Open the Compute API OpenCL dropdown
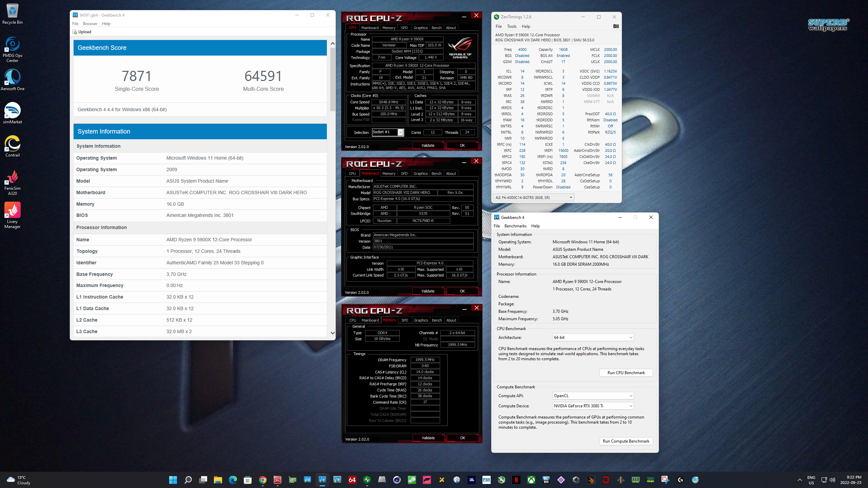This screenshot has height=488, width=868. 593,395
